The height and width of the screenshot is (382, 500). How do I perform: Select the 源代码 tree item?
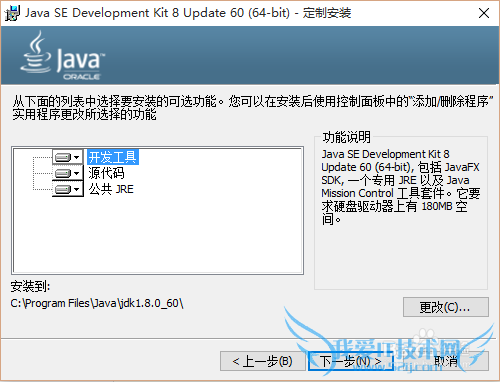(106, 173)
